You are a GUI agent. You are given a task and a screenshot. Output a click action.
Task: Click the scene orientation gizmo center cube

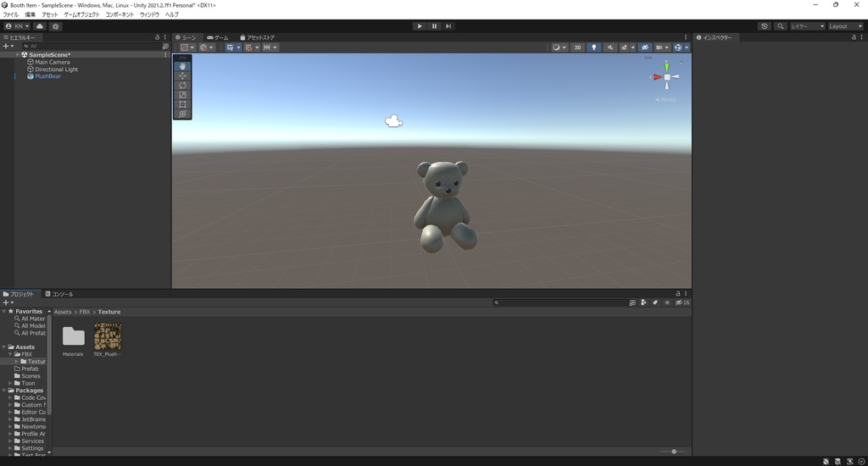click(667, 77)
